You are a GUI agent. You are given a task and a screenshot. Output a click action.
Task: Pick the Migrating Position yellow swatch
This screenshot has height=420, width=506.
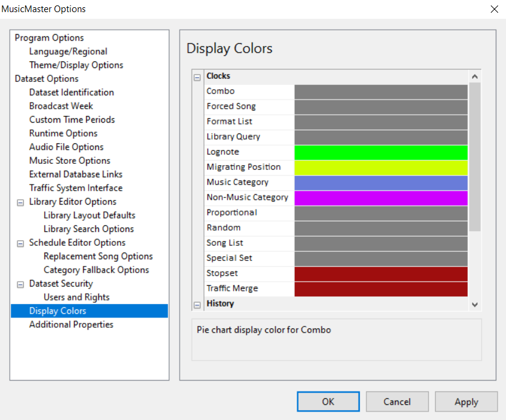point(380,168)
